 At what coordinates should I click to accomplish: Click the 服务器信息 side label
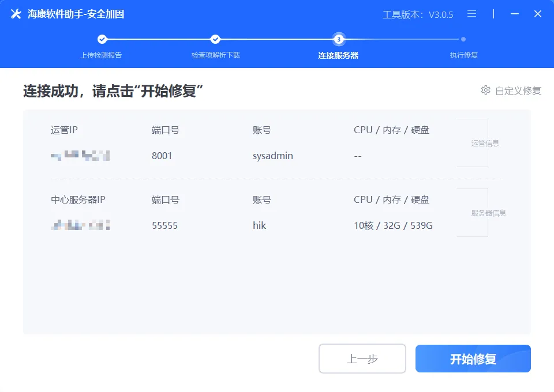pos(489,213)
